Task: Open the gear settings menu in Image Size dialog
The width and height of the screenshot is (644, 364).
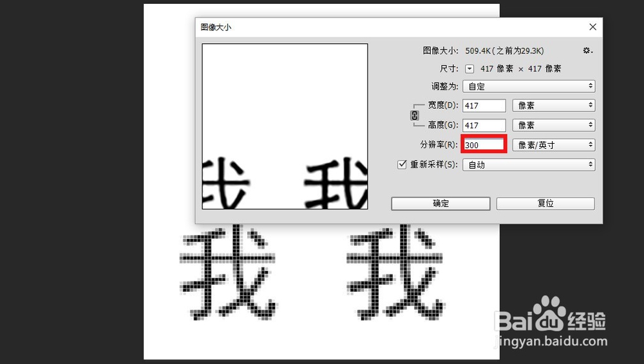Action: (588, 50)
